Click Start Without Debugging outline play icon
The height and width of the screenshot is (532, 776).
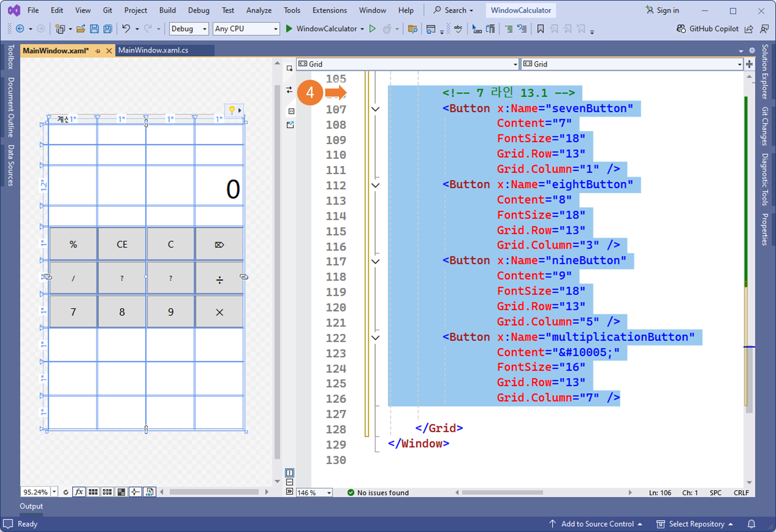click(372, 29)
